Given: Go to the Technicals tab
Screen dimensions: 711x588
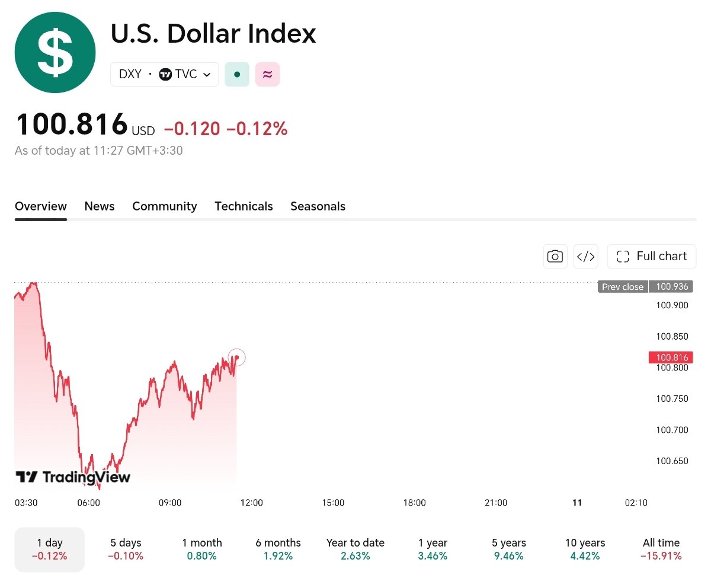Looking at the screenshot, I should click(244, 206).
